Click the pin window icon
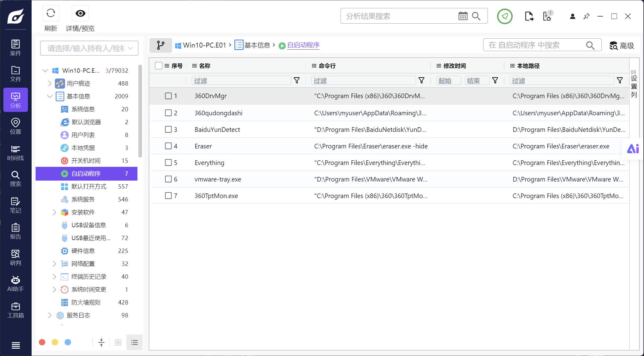This screenshot has width=644, height=356. pyautogui.click(x=586, y=16)
